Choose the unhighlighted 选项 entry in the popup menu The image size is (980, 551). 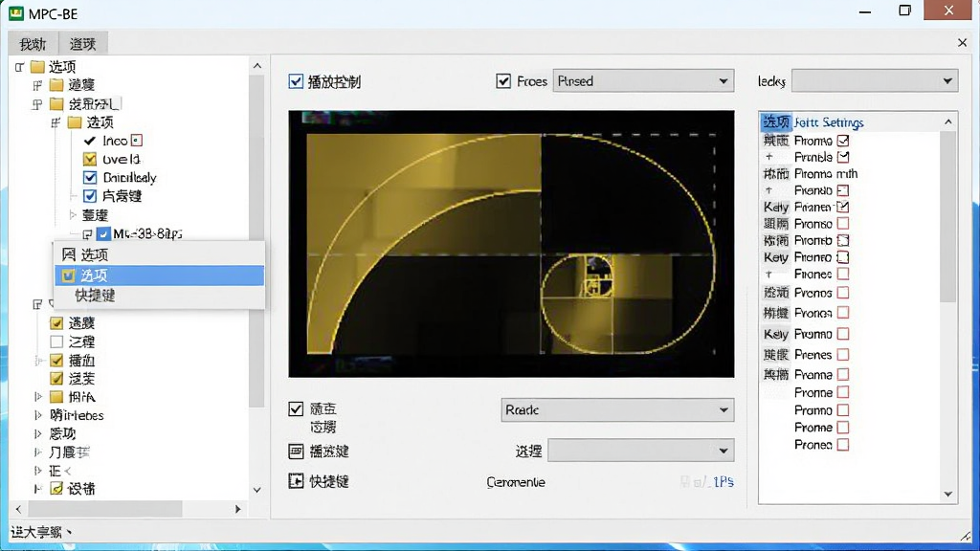tap(160, 254)
